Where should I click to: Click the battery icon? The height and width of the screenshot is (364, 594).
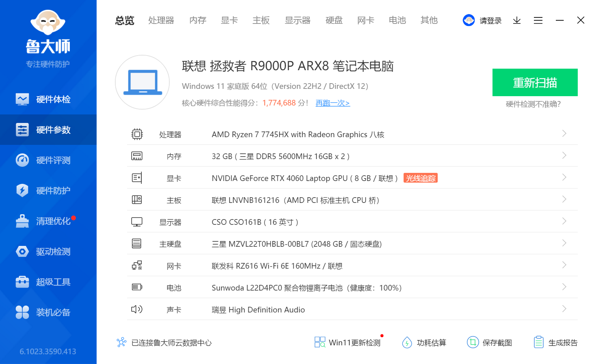coord(137,287)
